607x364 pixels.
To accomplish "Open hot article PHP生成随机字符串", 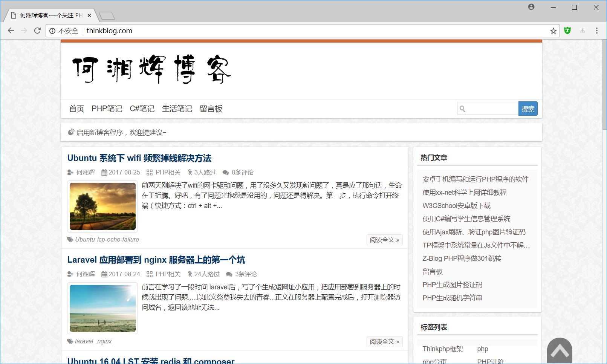I will (x=453, y=298).
